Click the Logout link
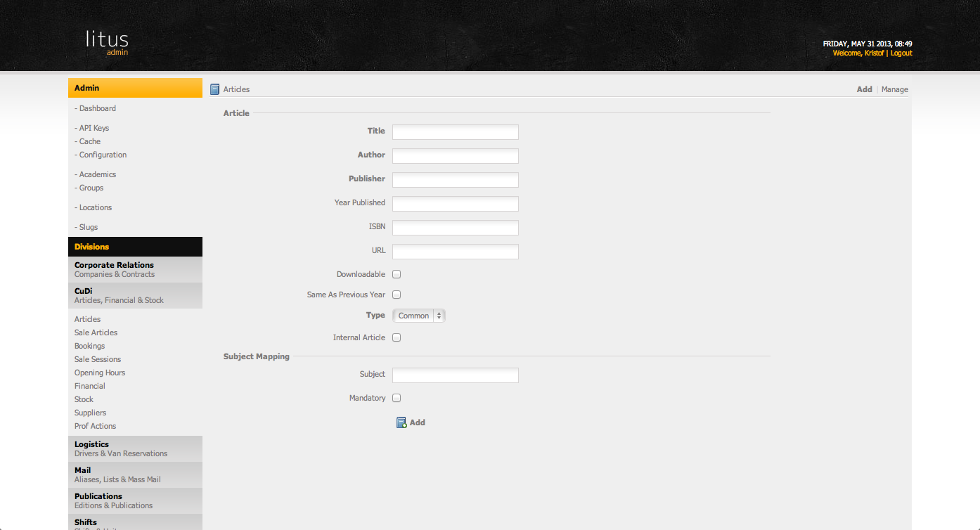The width and height of the screenshot is (980, 530). click(901, 53)
